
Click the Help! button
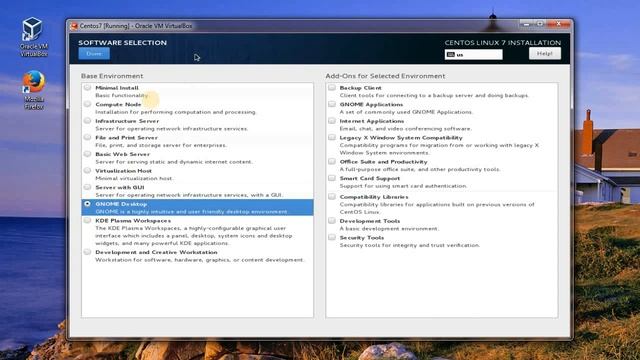[545, 53]
